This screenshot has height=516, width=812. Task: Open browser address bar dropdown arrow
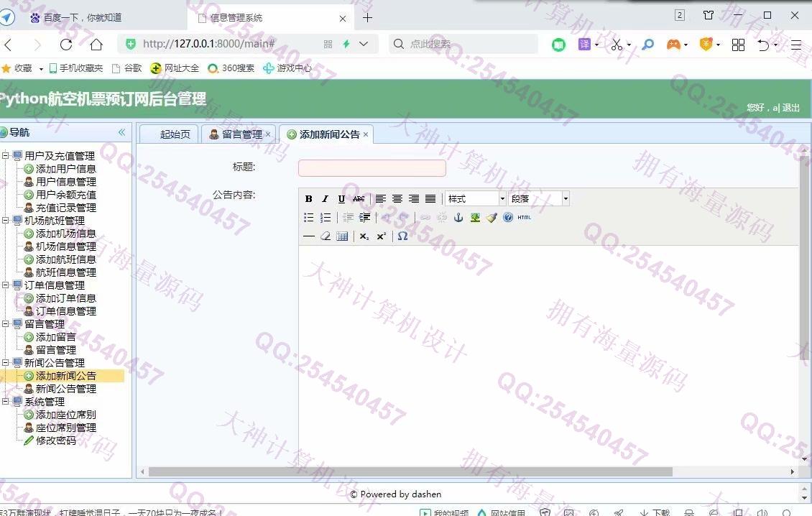[x=364, y=44]
